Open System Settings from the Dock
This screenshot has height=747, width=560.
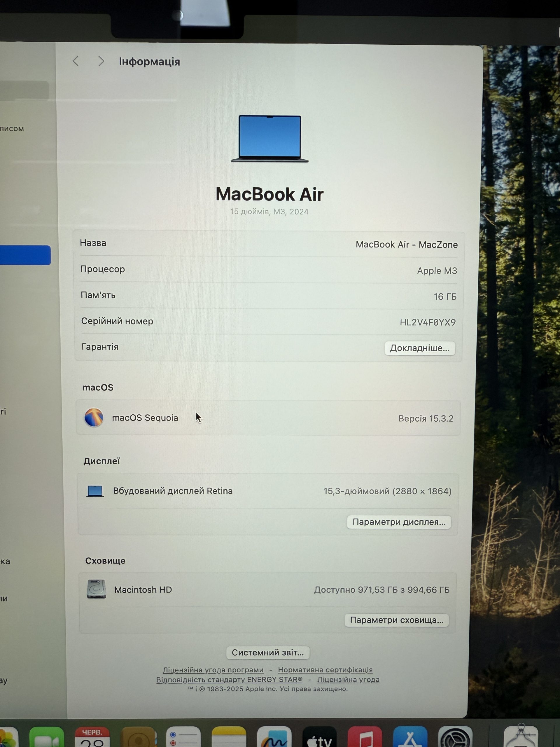455,737
